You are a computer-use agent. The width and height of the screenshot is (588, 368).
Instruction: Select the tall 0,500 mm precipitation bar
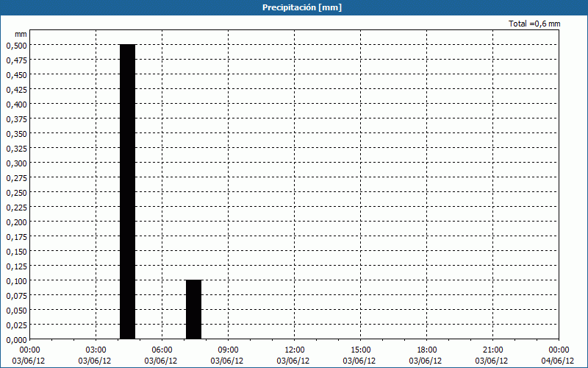[127, 192]
